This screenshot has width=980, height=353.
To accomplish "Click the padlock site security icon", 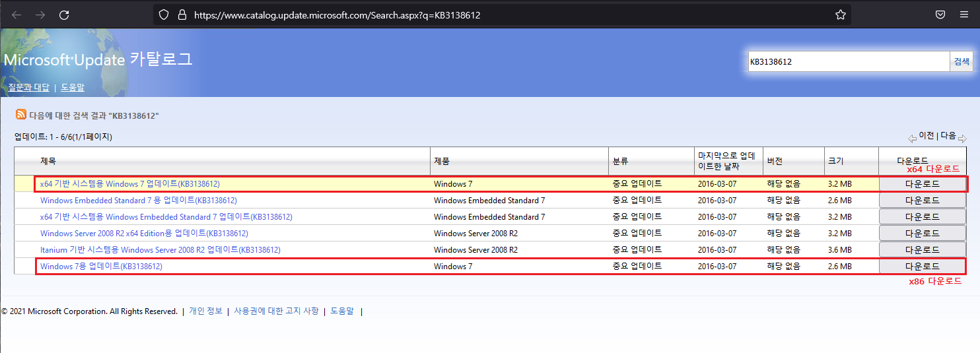I will coord(182,15).
